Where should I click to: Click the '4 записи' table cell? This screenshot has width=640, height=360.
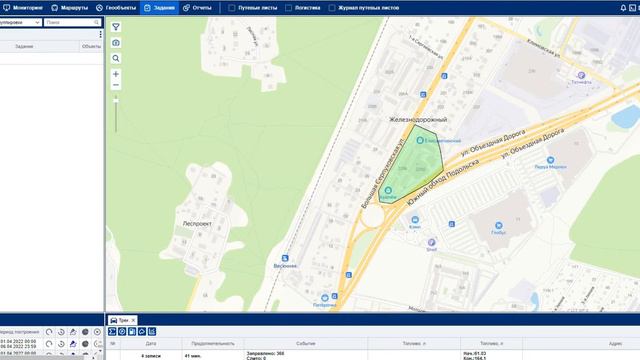151,356
